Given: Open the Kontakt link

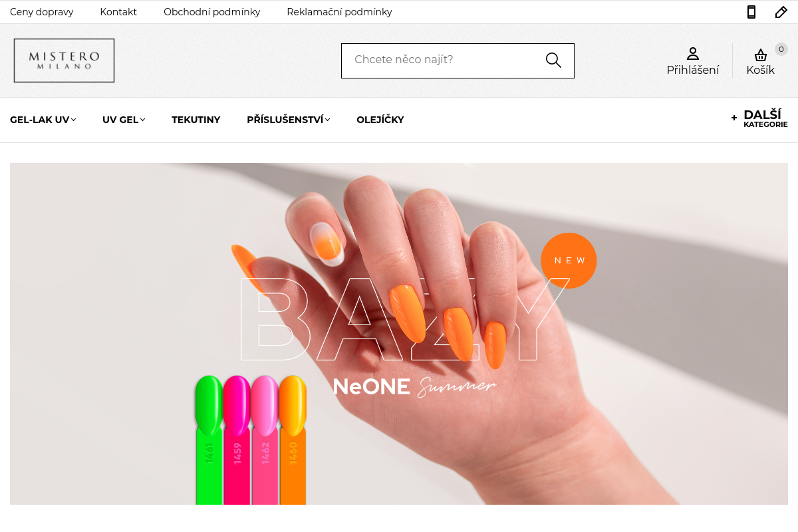Looking at the screenshot, I should 118,12.
